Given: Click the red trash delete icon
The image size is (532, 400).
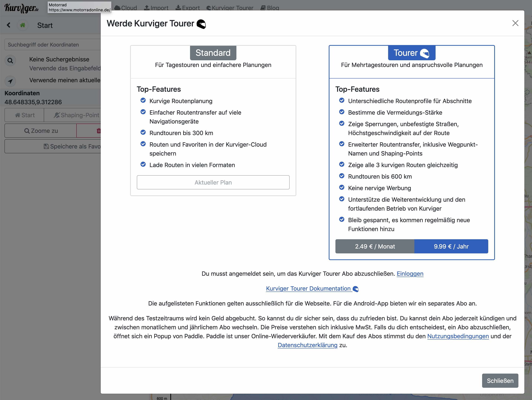Looking at the screenshot, I should [x=98, y=131].
